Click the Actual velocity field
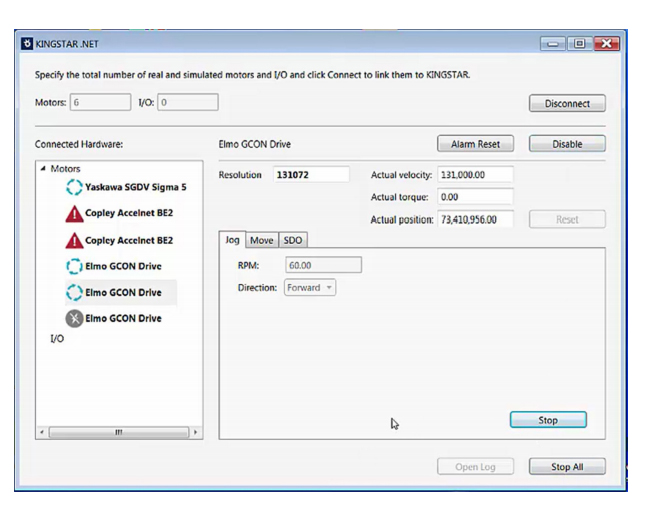 tap(475, 175)
